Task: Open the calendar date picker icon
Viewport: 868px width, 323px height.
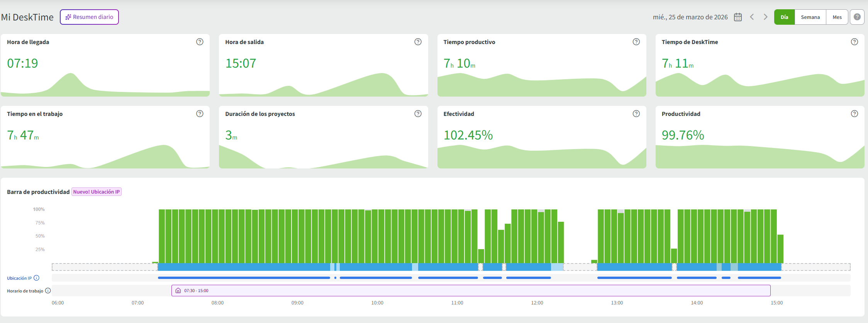Action: [737, 17]
